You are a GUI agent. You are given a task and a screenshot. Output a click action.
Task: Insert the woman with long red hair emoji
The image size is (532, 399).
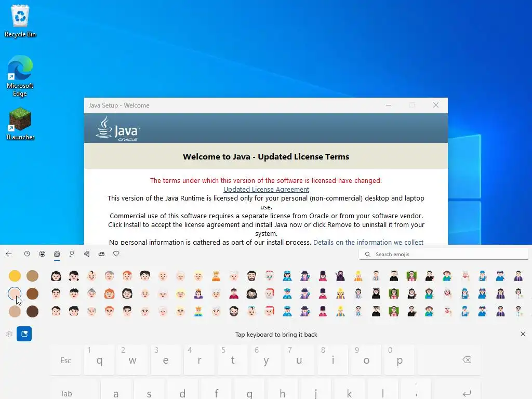coord(109,294)
